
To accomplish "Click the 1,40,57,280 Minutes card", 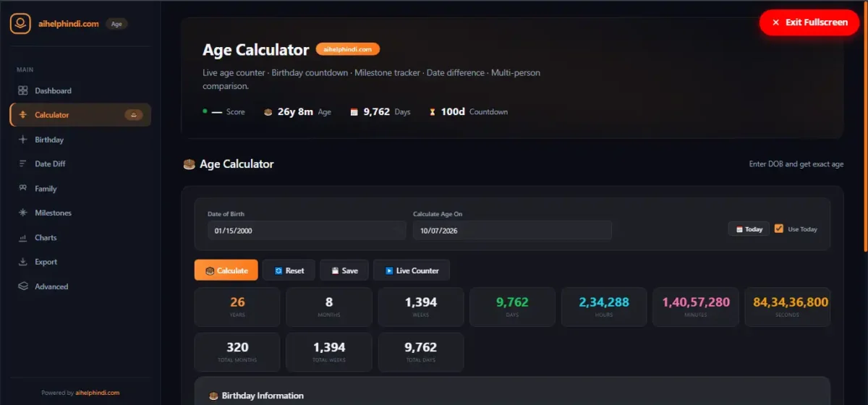I will [696, 307].
